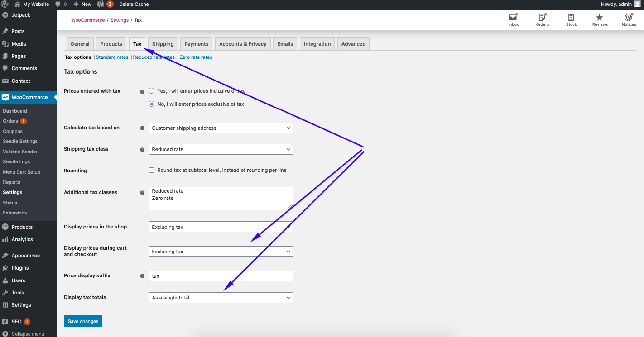Open the WooCommerce Inbox icon
The height and width of the screenshot is (337, 644).
coord(513,18)
